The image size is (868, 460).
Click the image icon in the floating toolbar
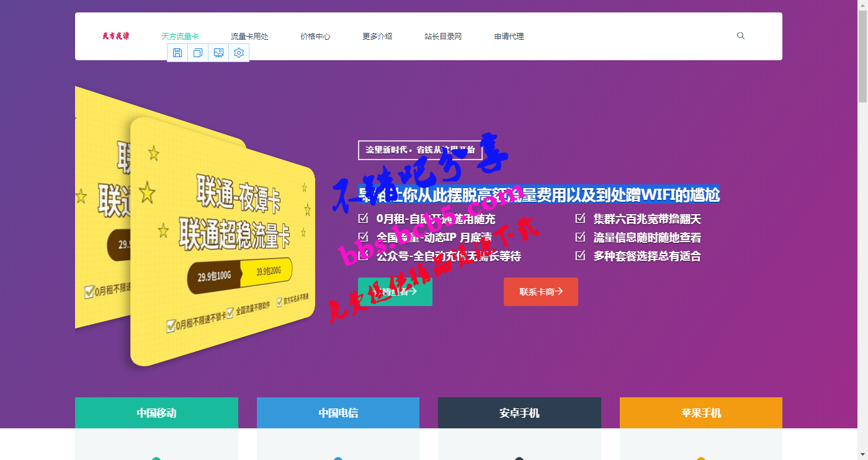coord(218,53)
